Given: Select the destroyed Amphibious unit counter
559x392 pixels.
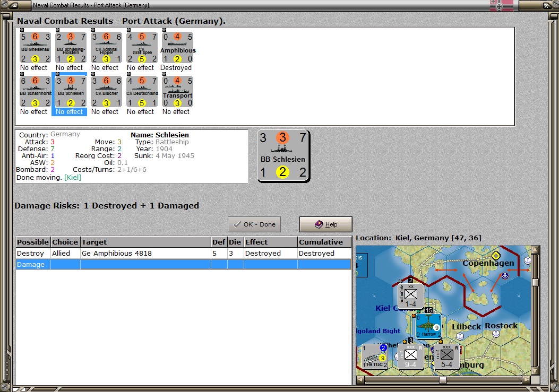Looking at the screenshot, I should (x=177, y=48).
